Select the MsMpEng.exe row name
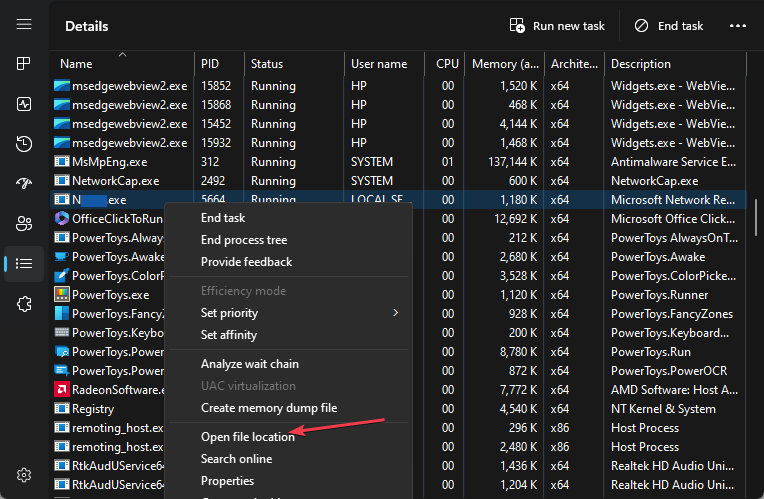 [x=110, y=162]
